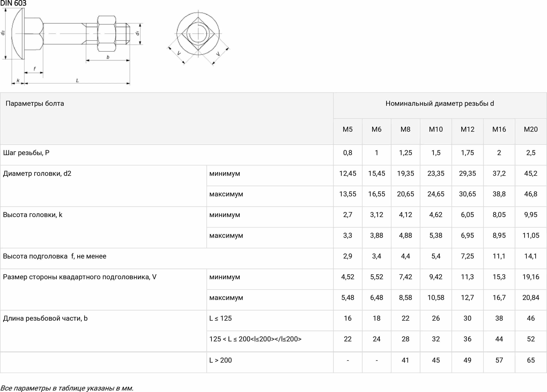Viewport: 547px width, 392px height.
Task: Click square side maximum 6,48
Action: (377, 297)
